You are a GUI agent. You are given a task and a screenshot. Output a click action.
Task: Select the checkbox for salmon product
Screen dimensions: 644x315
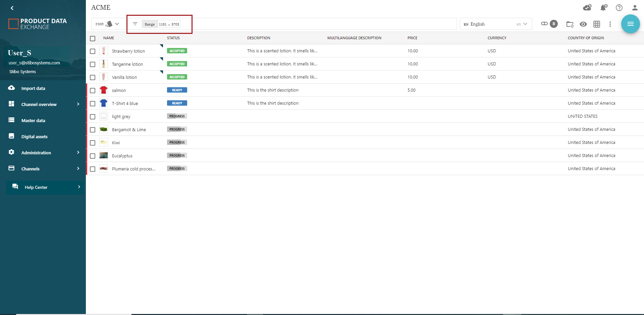[93, 91]
